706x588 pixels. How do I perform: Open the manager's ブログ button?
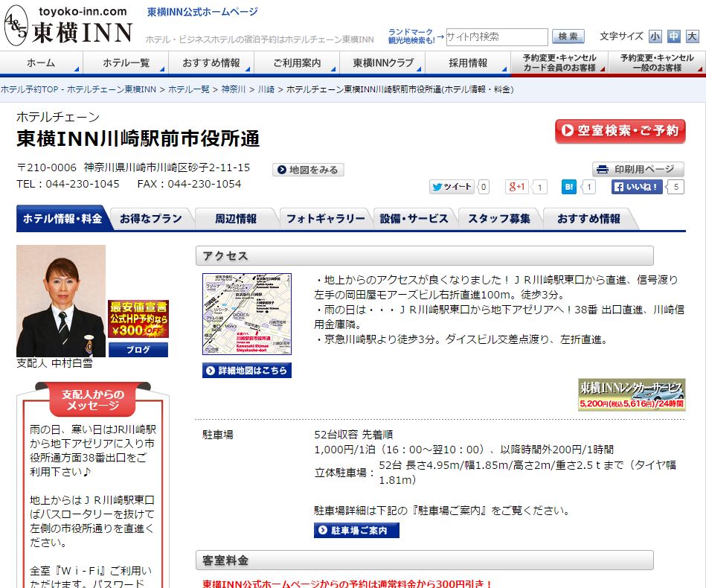(138, 350)
